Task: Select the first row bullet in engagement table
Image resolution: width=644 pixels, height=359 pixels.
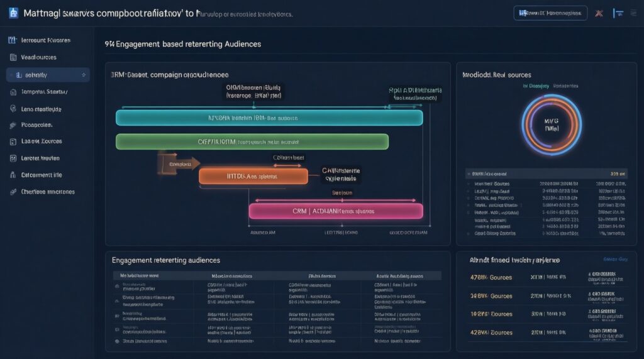Action: 117,286
